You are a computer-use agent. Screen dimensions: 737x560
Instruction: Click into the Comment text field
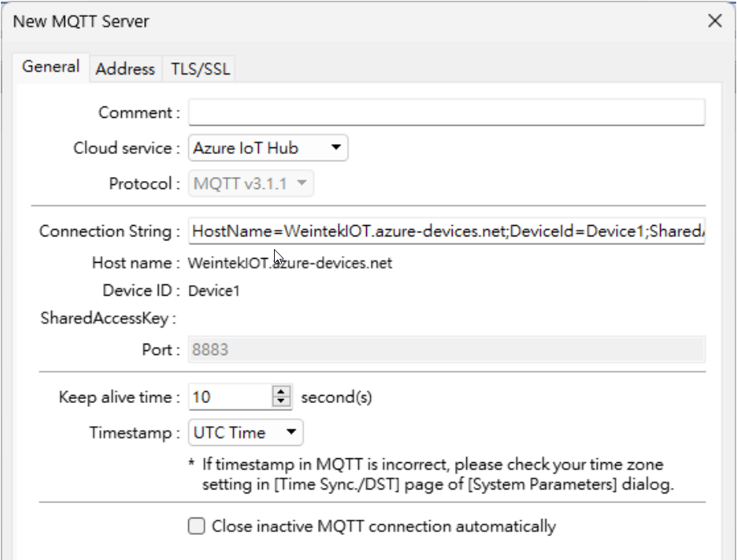point(446,113)
